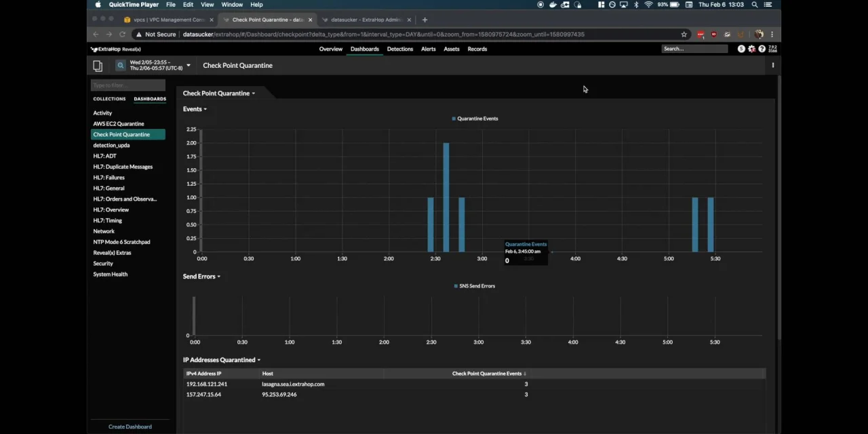Open the Security dashboard

pos(103,264)
